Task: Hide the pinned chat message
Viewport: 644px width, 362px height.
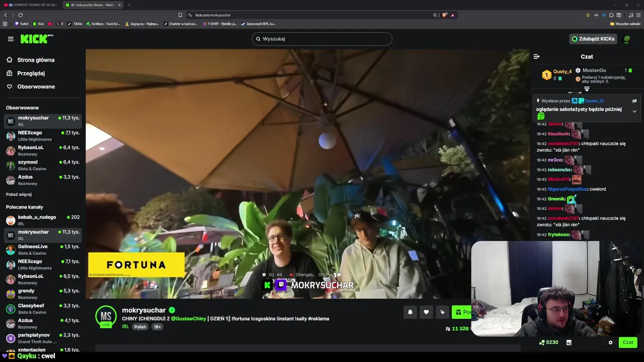Action: coord(634,101)
